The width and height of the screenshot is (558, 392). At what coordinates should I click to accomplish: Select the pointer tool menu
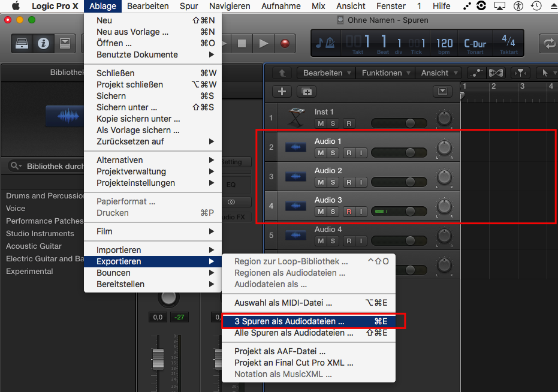point(547,73)
